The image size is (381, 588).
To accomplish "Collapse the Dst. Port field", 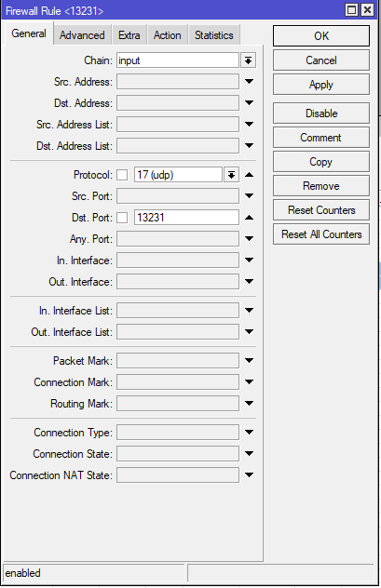I will tap(250, 218).
